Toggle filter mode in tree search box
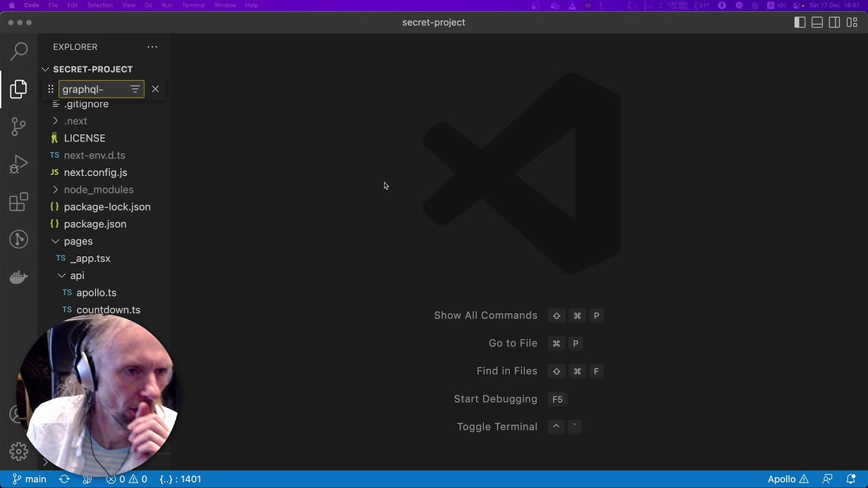 (x=135, y=89)
